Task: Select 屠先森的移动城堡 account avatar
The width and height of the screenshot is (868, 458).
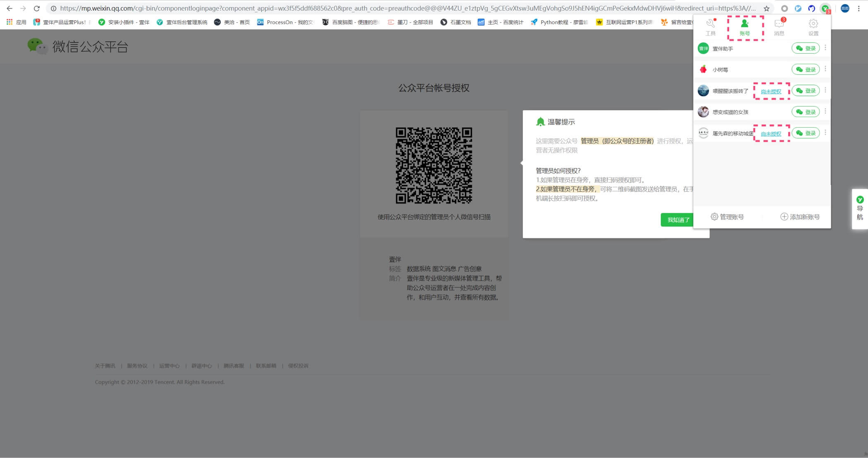Action: pyautogui.click(x=703, y=133)
